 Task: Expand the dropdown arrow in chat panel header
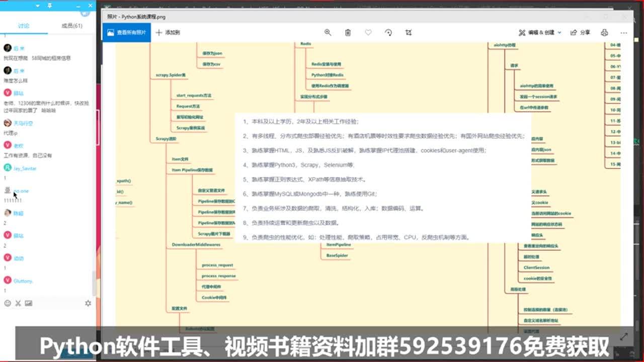[x=37, y=6]
